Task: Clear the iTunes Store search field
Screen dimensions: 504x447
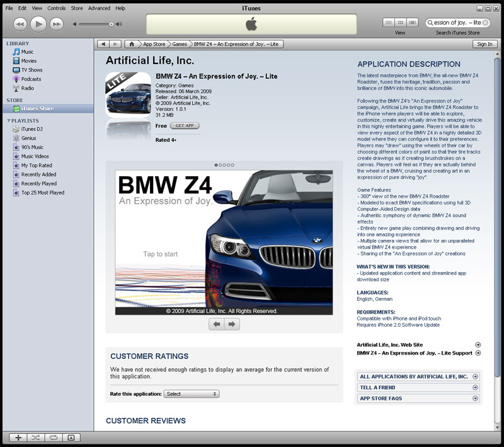Action: (485, 23)
